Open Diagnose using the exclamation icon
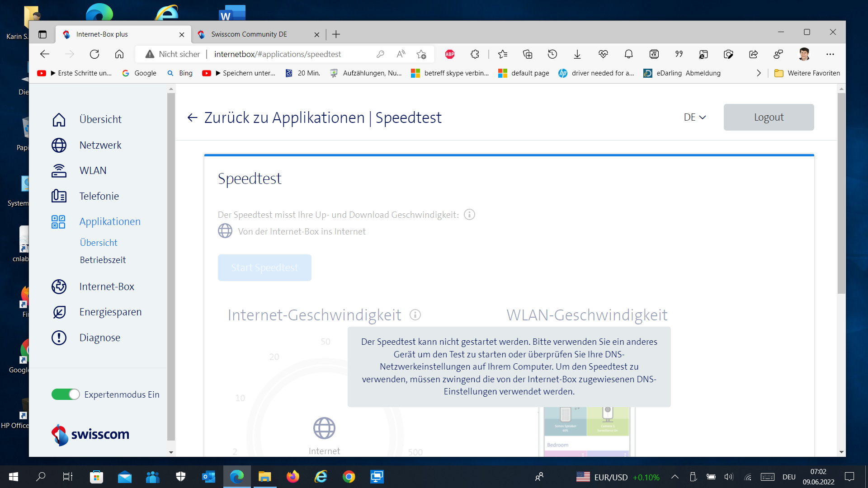This screenshot has width=868, height=488. [x=59, y=338]
